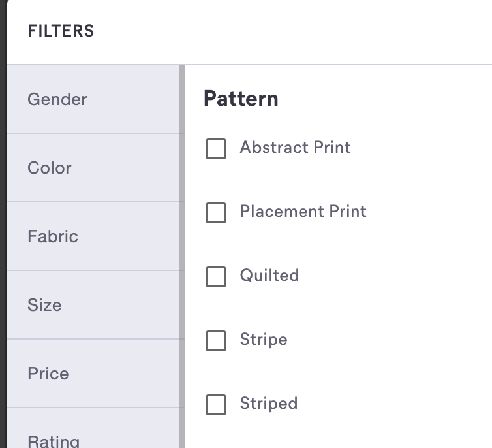Click the FILTERS panel title

(x=61, y=31)
